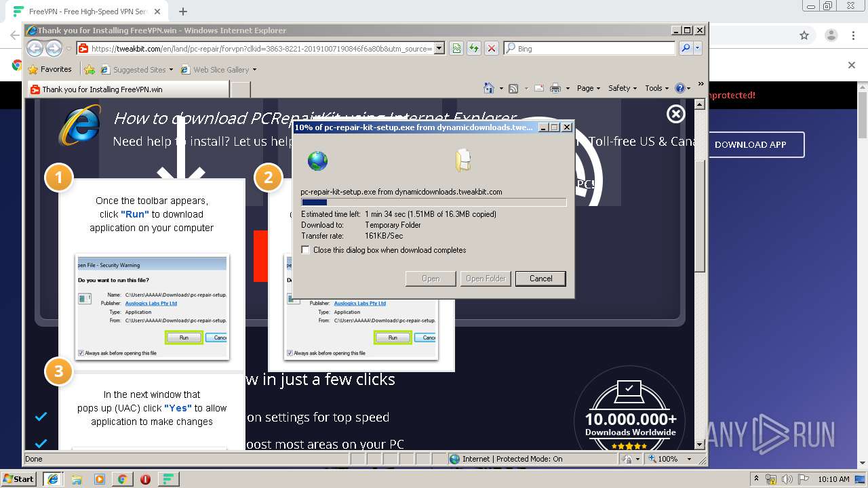Screen dimensions: 868x488
Task: Click the Compatibility View icon beside address bar
Action: [456, 48]
